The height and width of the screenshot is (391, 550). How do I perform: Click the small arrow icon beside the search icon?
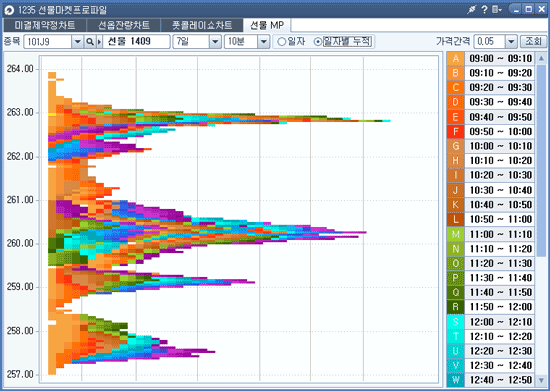pyautogui.click(x=99, y=42)
